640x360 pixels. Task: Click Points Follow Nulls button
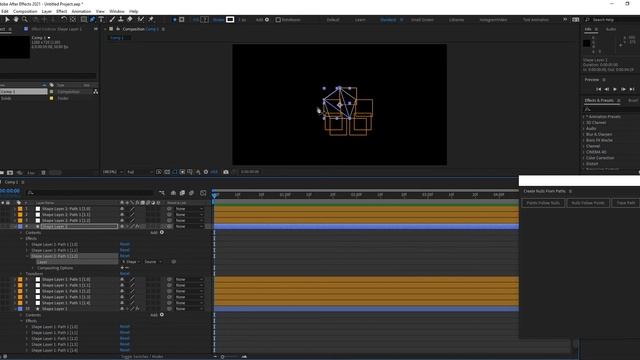point(543,203)
